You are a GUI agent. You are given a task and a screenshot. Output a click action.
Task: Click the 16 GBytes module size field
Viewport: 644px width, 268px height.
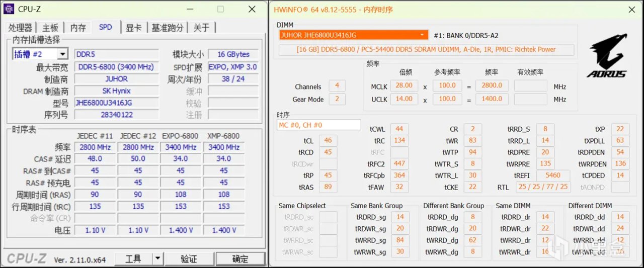coord(233,54)
